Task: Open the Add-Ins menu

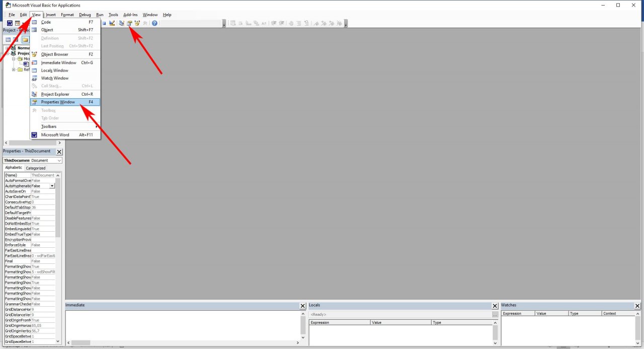Action: tap(130, 15)
